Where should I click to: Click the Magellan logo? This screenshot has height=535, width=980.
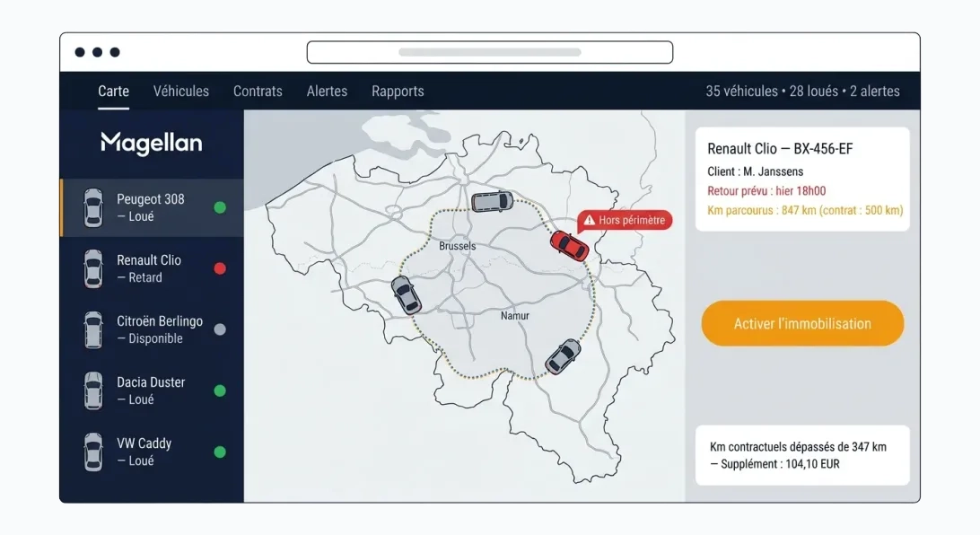tap(151, 143)
